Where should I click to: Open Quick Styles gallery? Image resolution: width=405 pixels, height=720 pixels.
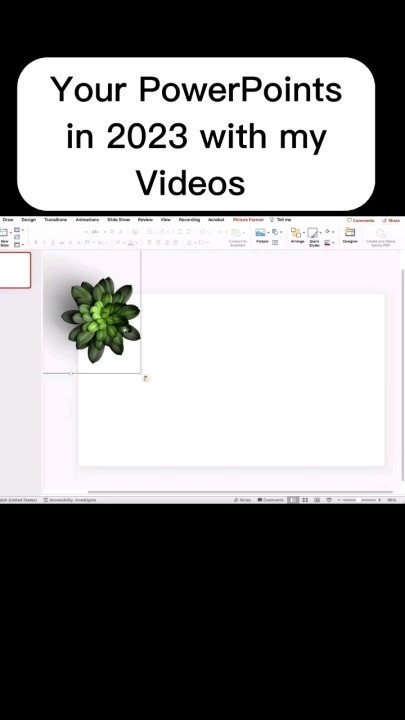point(314,237)
